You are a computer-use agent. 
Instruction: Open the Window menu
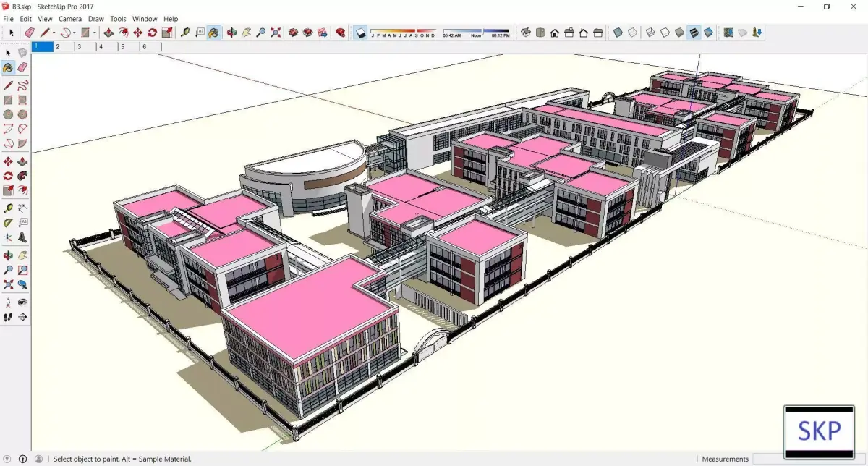click(x=145, y=19)
